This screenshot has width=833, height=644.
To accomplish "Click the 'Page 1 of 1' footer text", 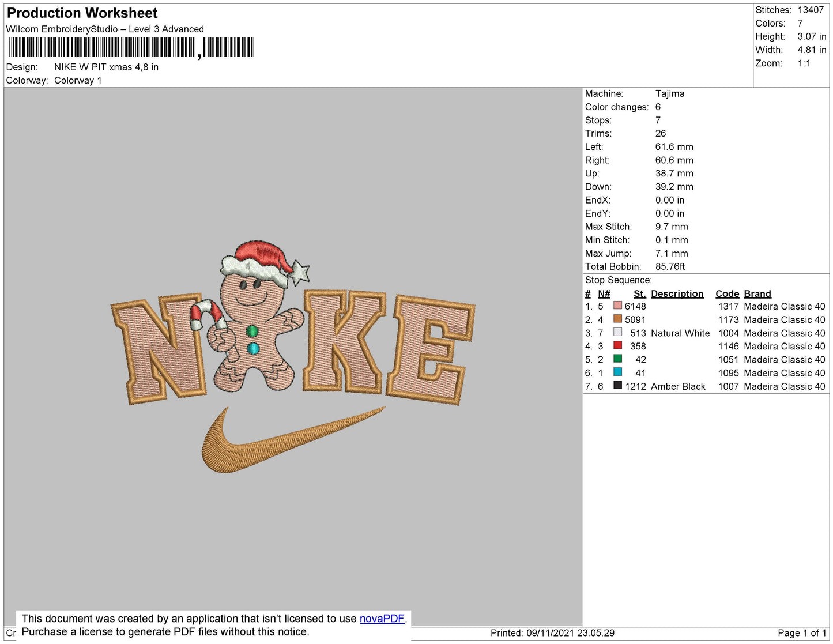I will 802,632.
